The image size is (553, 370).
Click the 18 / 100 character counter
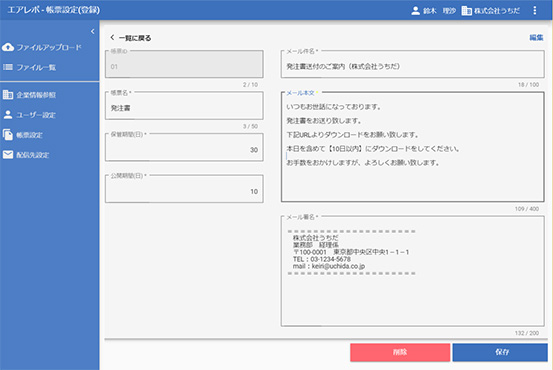click(x=528, y=85)
